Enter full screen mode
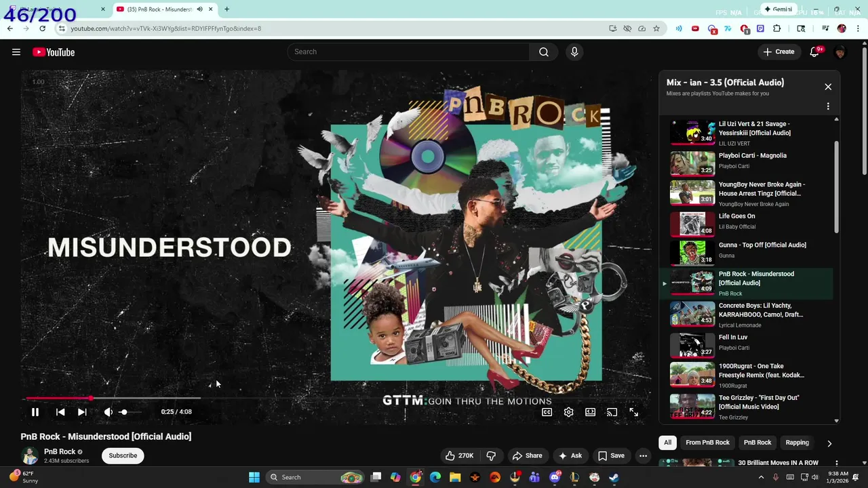Screen dimensions: 868x488 tap(634, 412)
